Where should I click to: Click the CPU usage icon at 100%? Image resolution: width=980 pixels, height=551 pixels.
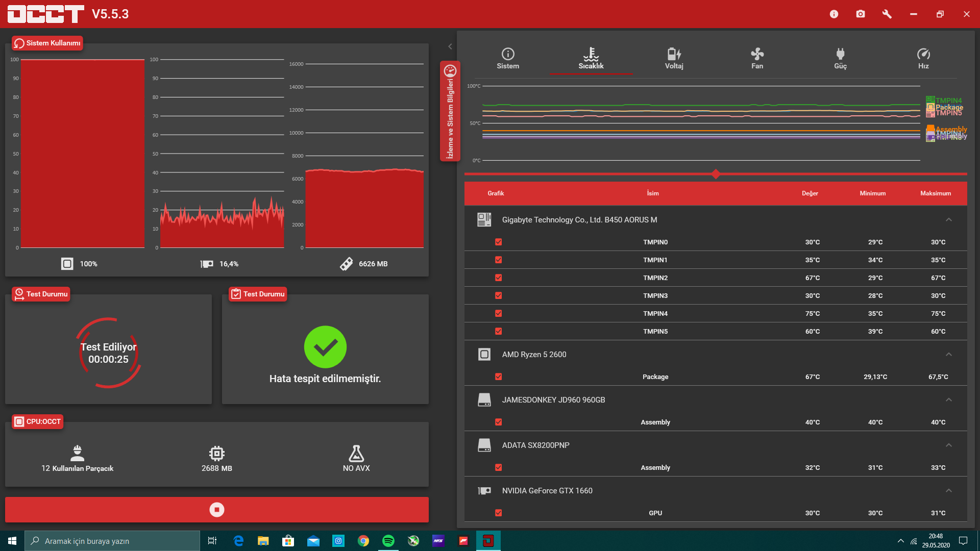click(67, 264)
